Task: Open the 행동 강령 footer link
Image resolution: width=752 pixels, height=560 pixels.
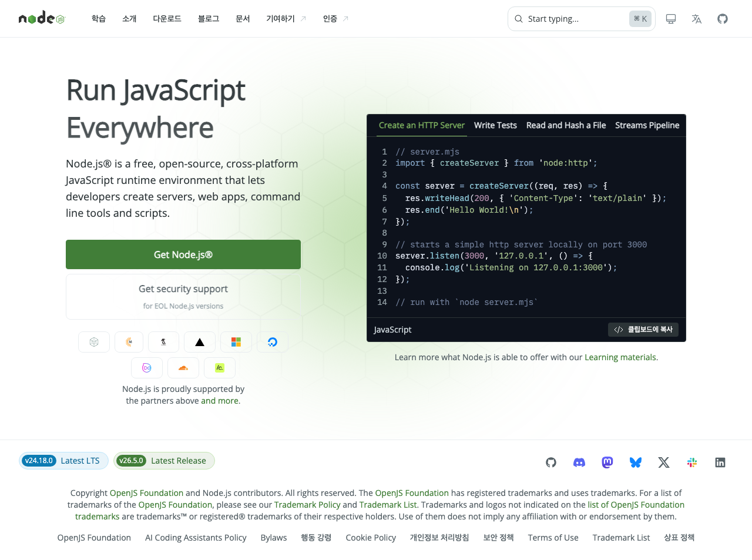Action: 316,538
